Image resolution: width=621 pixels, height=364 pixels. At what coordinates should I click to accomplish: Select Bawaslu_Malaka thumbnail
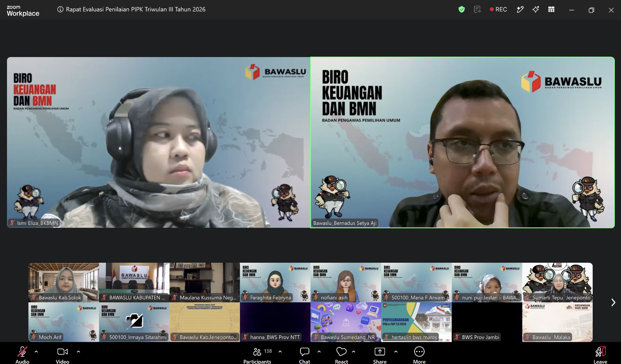tap(557, 322)
